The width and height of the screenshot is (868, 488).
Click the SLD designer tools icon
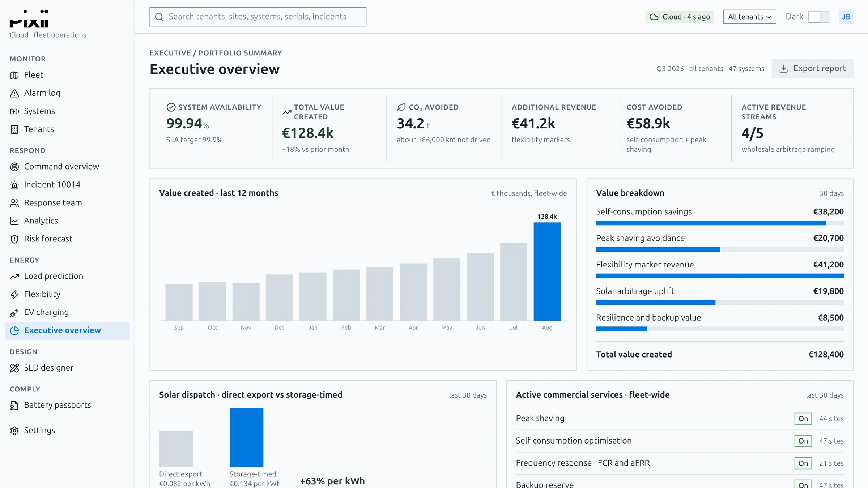click(14, 368)
